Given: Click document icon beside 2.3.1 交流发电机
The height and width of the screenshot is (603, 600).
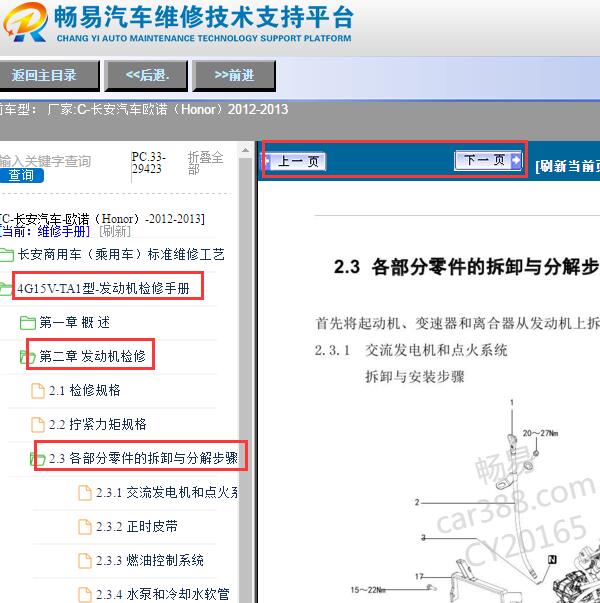Looking at the screenshot, I should 85,493.
